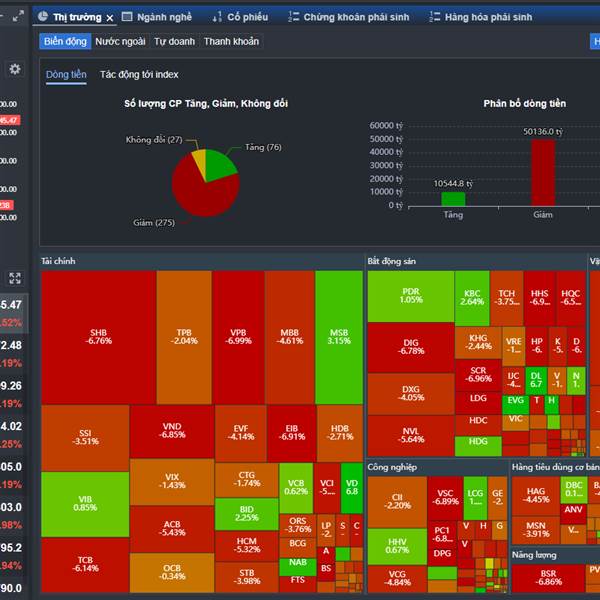Click the expand arrows icon at top left
Screen dimensions: 600x600
[x=18, y=16]
